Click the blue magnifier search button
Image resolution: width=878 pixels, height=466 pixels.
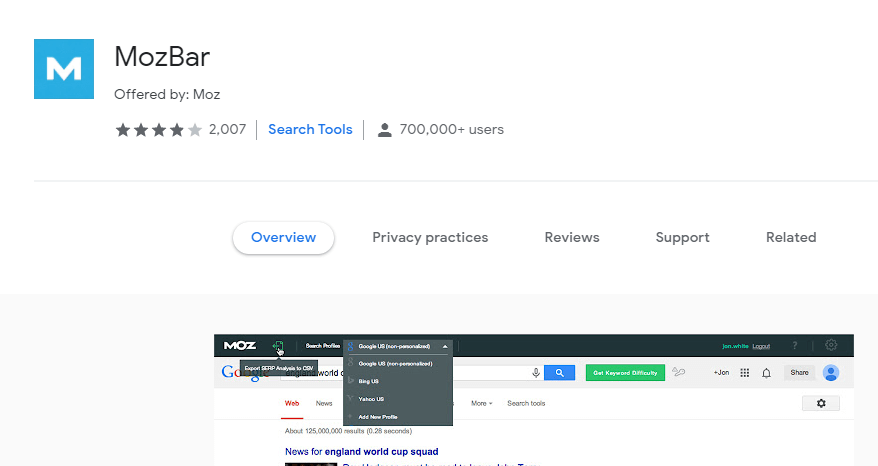click(559, 372)
